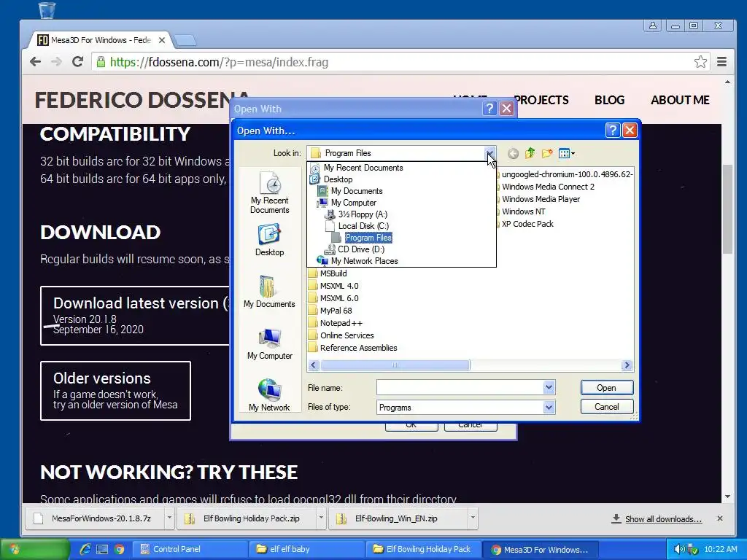Select the ungoogled-chromium folder
Viewport: 747px width, 560px height.
[x=565, y=174]
